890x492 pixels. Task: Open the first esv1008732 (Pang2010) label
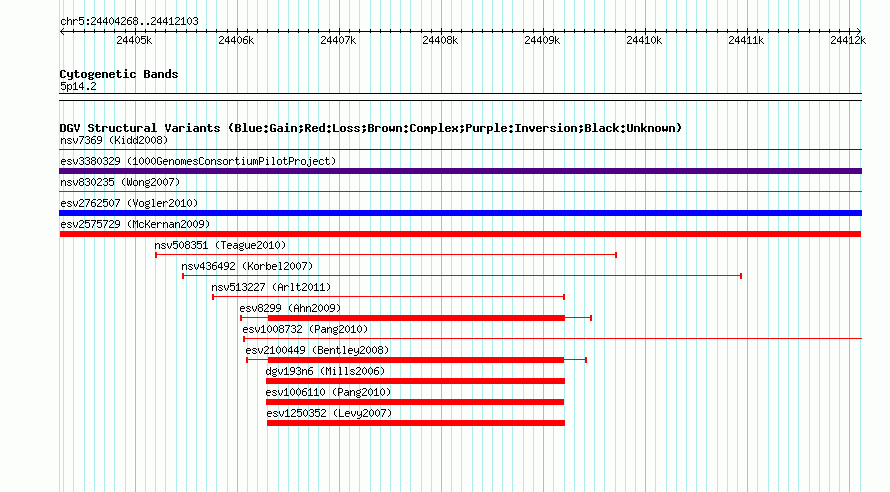(x=305, y=329)
